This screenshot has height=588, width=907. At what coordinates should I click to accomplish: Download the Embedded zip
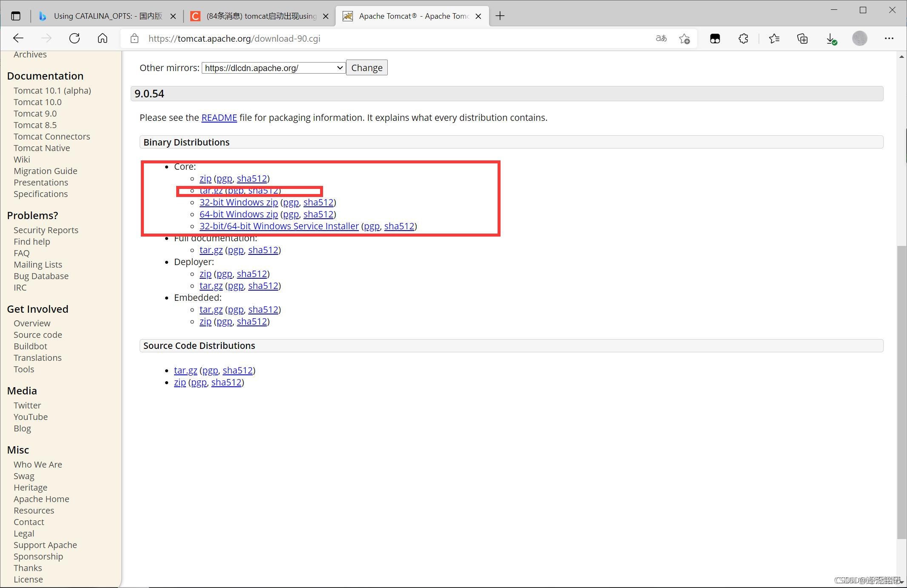[206, 322]
